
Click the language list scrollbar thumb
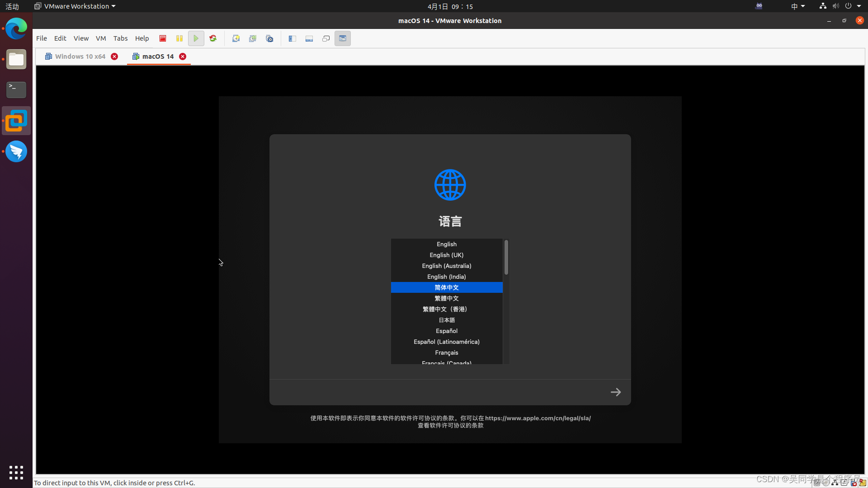point(506,257)
